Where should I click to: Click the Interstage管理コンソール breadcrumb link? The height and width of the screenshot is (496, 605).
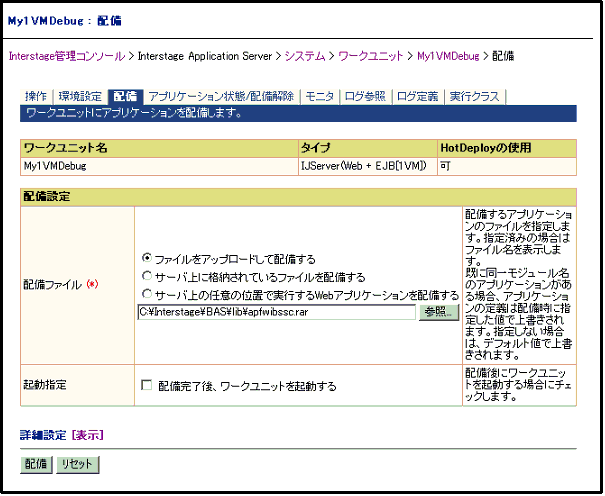pos(67,56)
